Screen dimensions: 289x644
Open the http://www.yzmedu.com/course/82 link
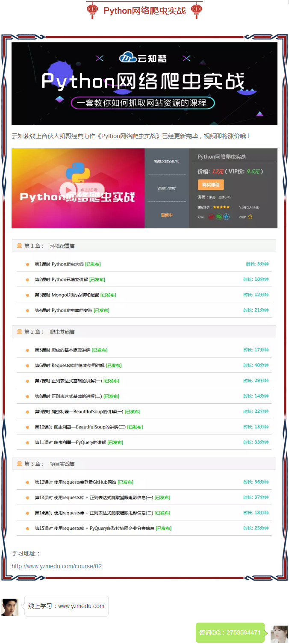click(x=57, y=566)
